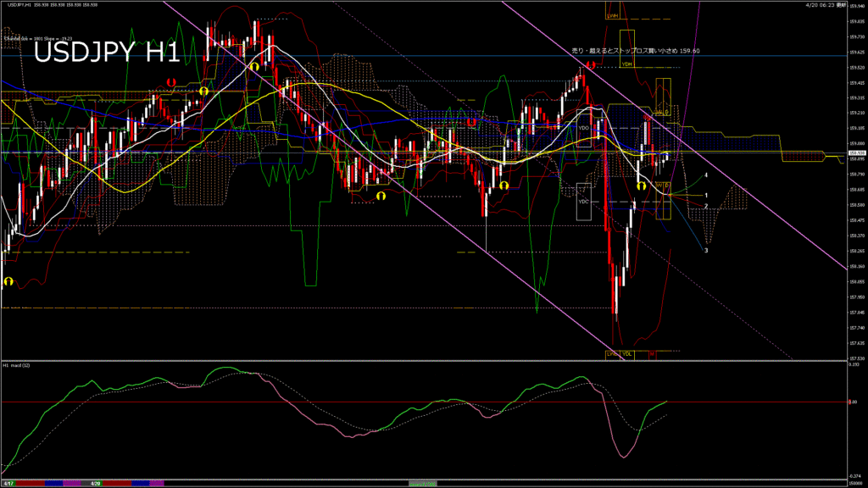Click the 4/17 date marker on time axis
The height and width of the screenshot is (488, 868).
tap(8, 484)
